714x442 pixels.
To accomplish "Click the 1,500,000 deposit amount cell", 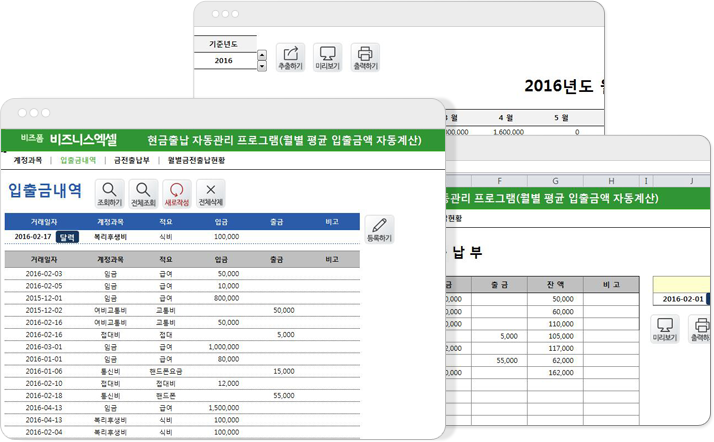I will 224,408.
